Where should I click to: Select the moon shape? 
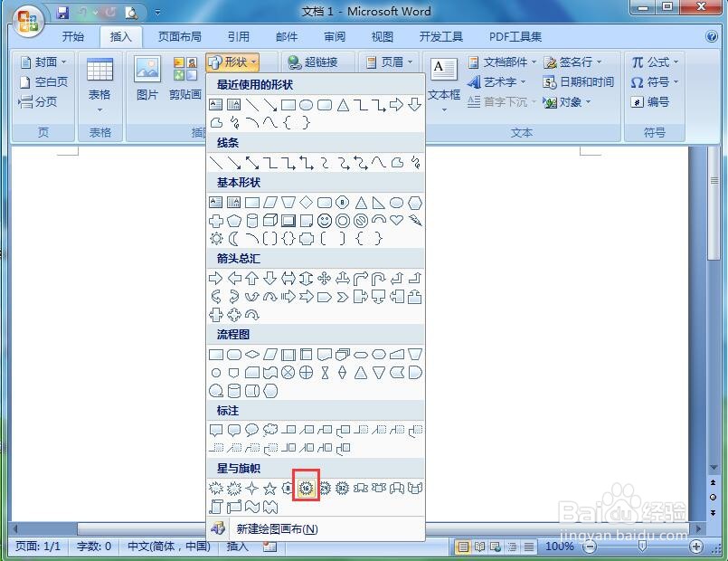[x=233, y=239]
